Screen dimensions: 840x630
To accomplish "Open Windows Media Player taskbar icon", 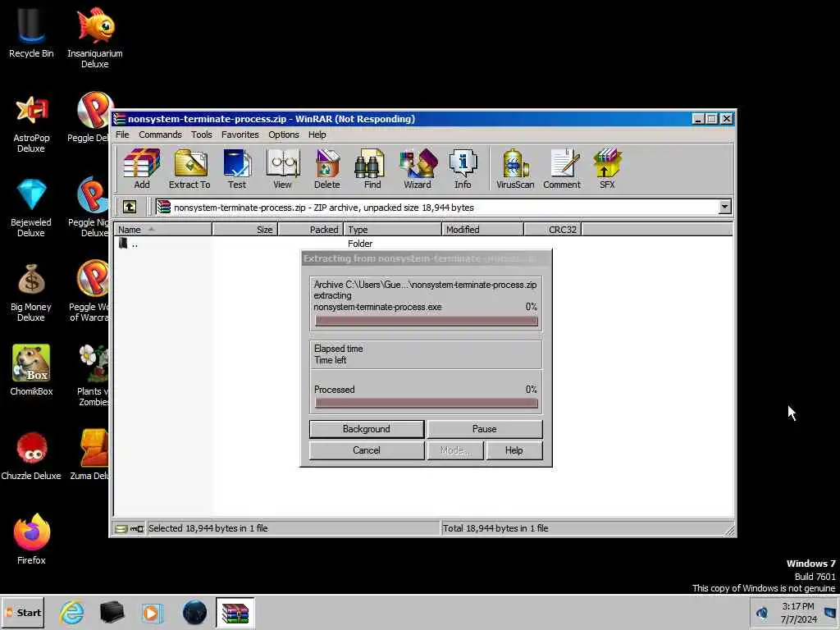I will (152, 612).
